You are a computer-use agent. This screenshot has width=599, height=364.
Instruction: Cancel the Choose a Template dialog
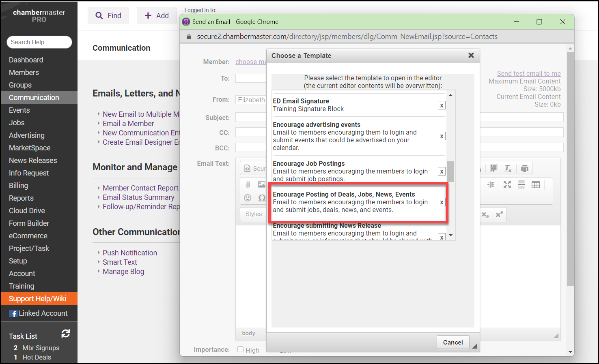(452, 343)
